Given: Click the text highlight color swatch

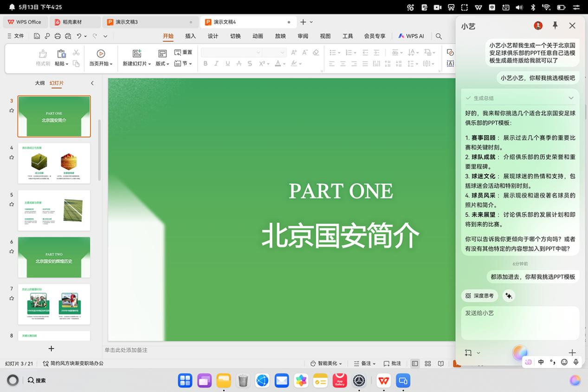Looking at the screenshot, I should coord(294,64).
